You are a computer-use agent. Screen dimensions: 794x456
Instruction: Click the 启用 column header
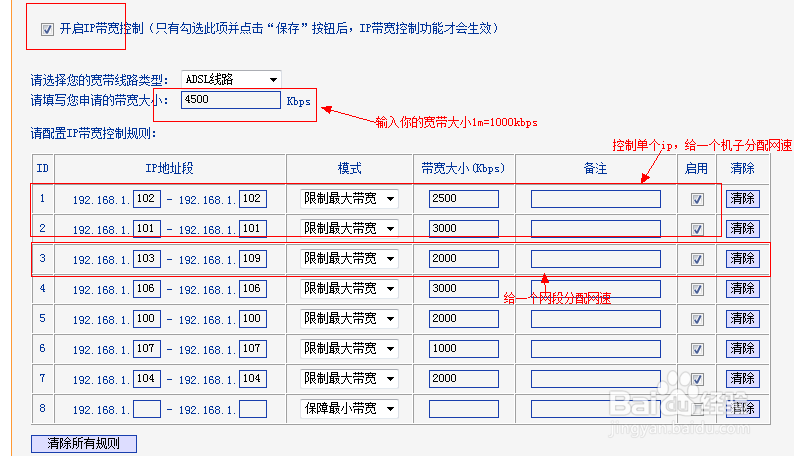click(x=696, y=169)
